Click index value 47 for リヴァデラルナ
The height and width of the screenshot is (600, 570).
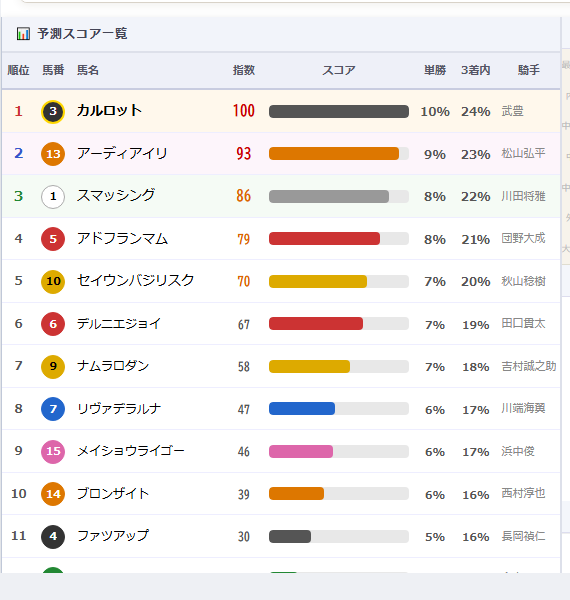(x=244, y=410)
